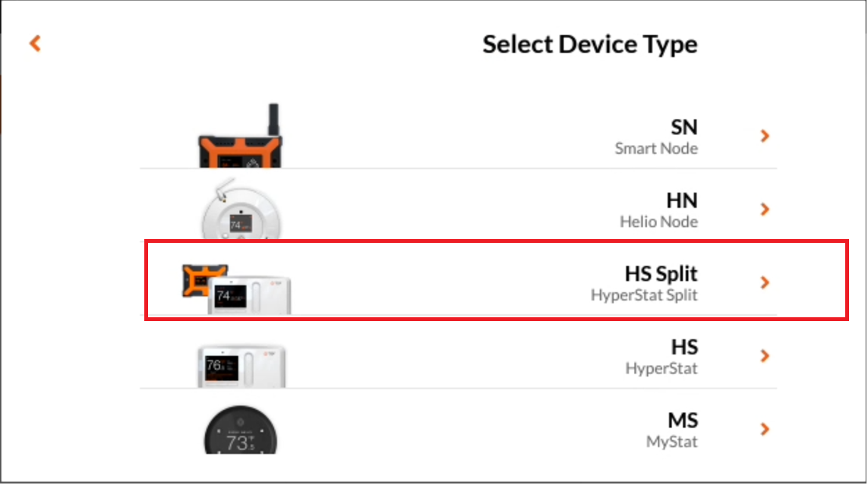Viewport: 868px width, 485px height.
Task: Choose the HS Split device type
Action: tap(660, 274)
